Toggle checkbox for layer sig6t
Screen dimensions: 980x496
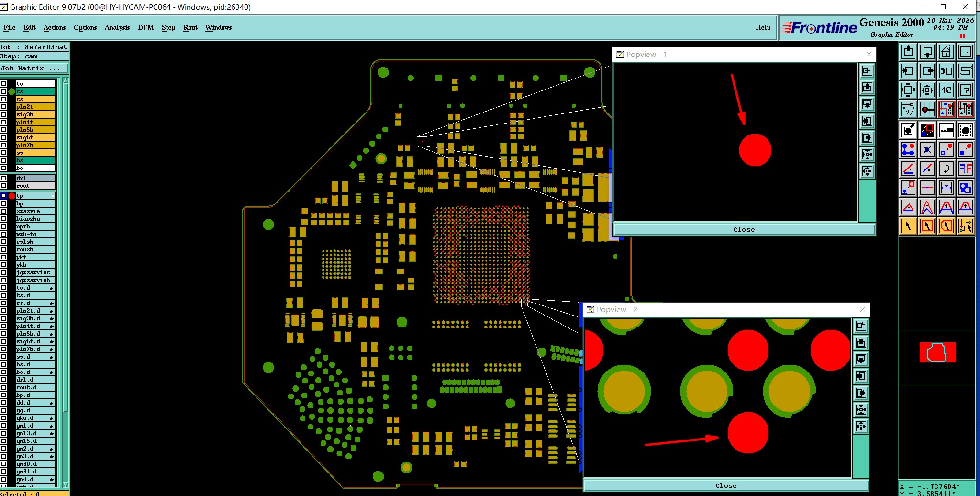(x=4, y=137)
